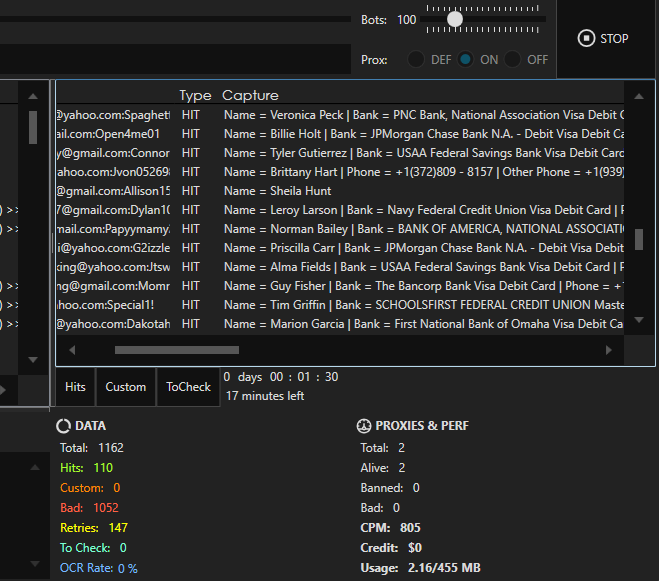Click the red Bad count 1052

click(x=106, y=507)
